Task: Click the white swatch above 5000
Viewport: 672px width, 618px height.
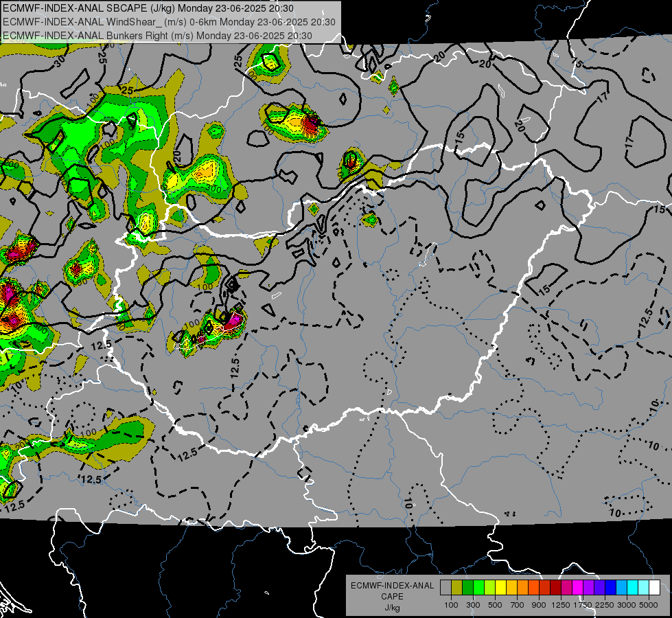Action: click(x=654, y=588)
